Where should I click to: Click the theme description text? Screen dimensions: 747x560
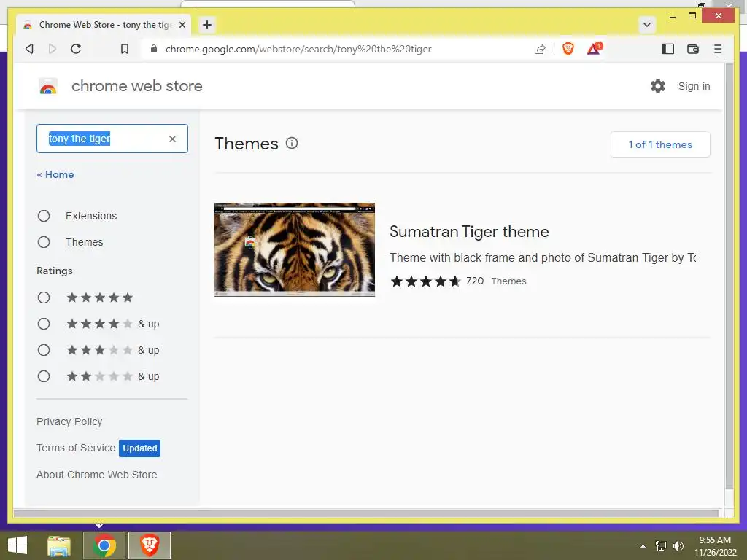tap(543, 257)
